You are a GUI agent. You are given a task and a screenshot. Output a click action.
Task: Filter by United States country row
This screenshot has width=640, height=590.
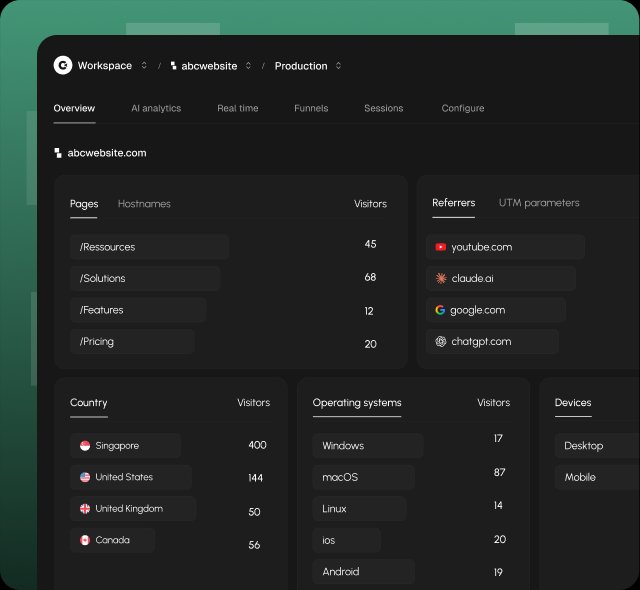click(x=131, y=477)
